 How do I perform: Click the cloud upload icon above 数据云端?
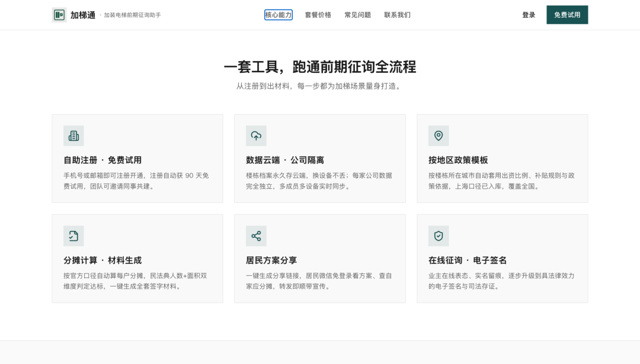pos(256,136)
